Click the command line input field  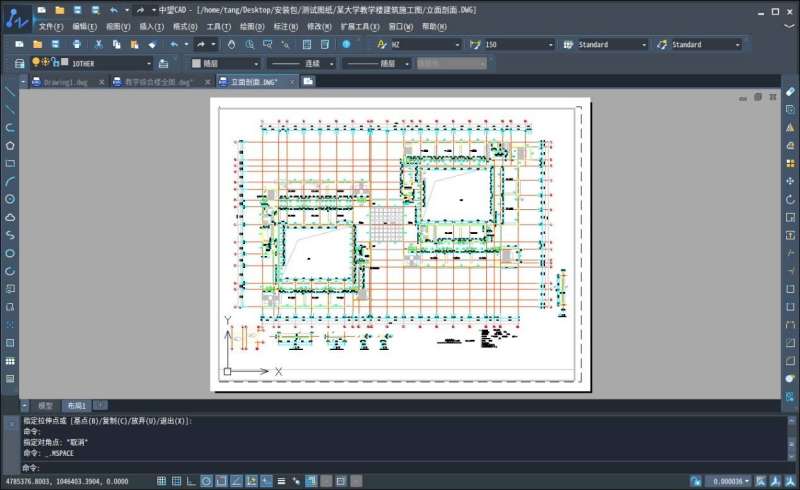point(400,467)
